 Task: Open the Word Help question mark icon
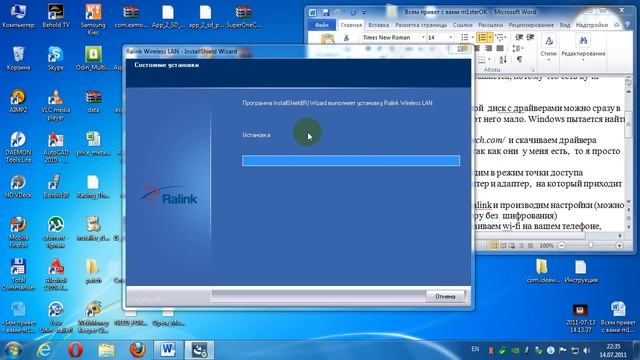click(627, 25)
